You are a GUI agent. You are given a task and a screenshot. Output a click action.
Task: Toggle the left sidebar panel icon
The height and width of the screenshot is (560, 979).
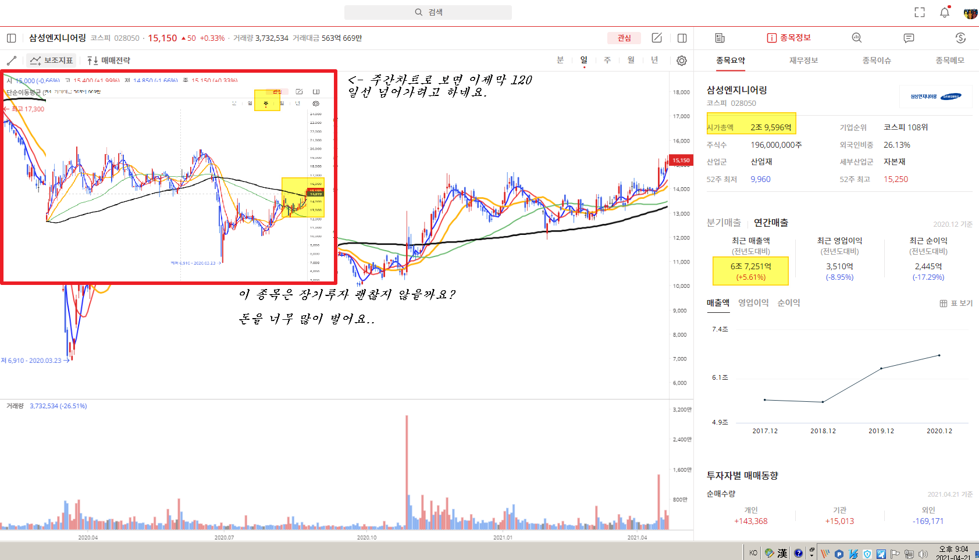click(11, 38)
